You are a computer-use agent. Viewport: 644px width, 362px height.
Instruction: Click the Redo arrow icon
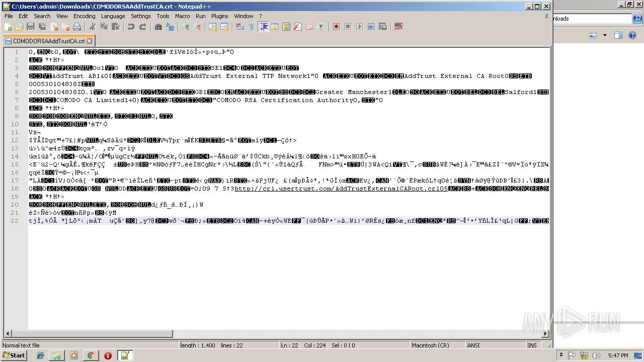click(143, 27)
